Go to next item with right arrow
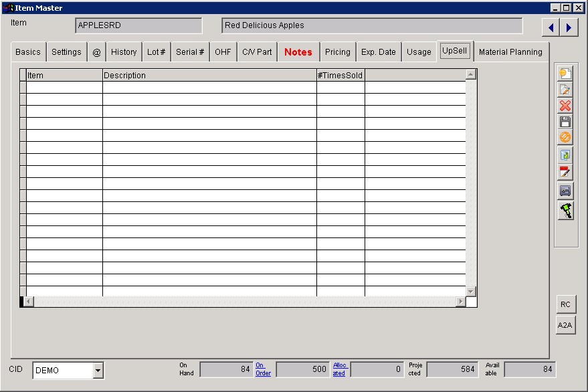 click(x=569, y=27)
